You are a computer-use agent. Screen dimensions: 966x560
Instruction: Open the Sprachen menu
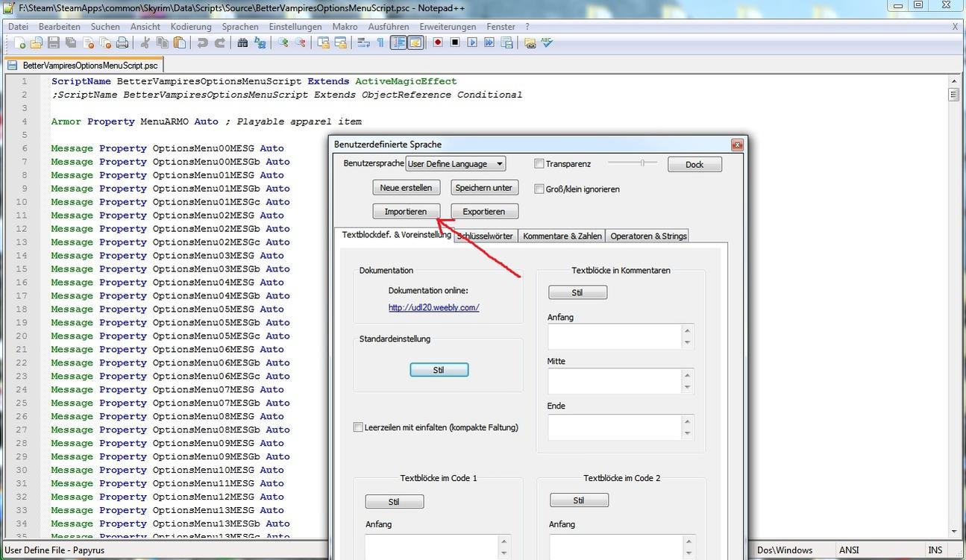239,26
